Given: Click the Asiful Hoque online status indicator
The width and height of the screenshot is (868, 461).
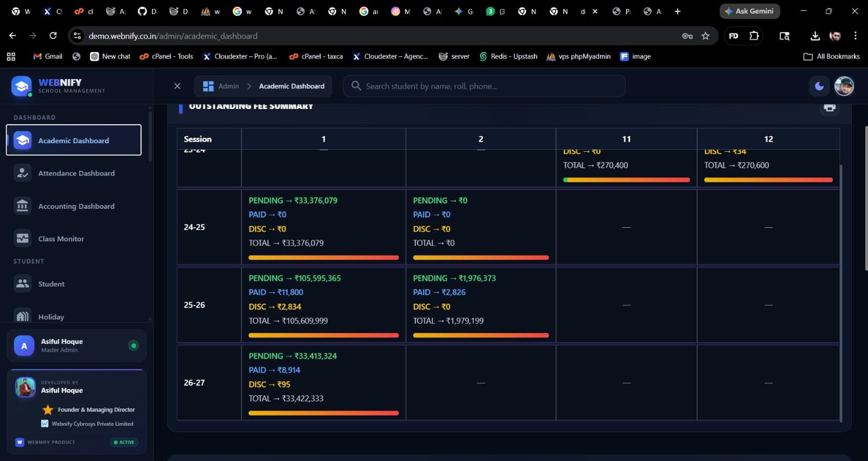Looking at the screenshot, I should tap(133, 345).
